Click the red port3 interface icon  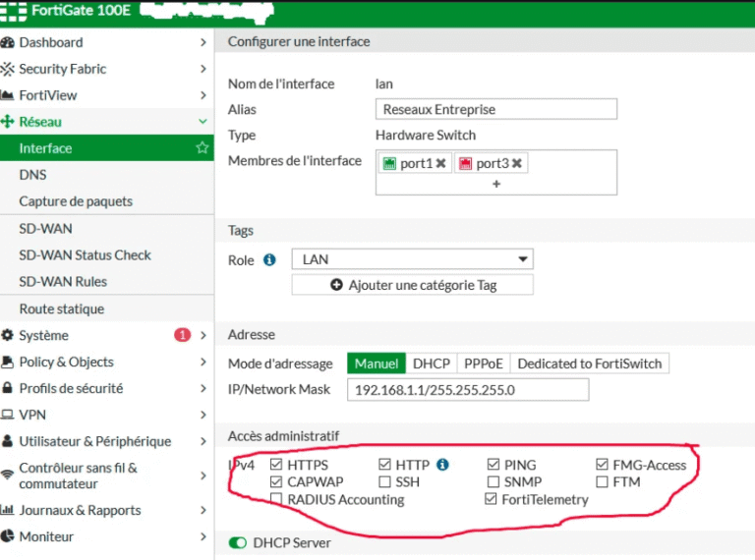pos(465,163)
